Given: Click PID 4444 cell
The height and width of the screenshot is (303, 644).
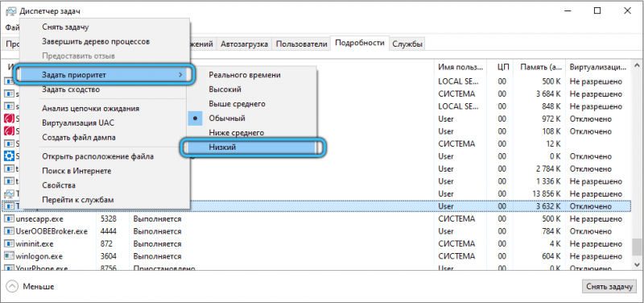Looking at the screenshot, I should (x=109, y=231).
